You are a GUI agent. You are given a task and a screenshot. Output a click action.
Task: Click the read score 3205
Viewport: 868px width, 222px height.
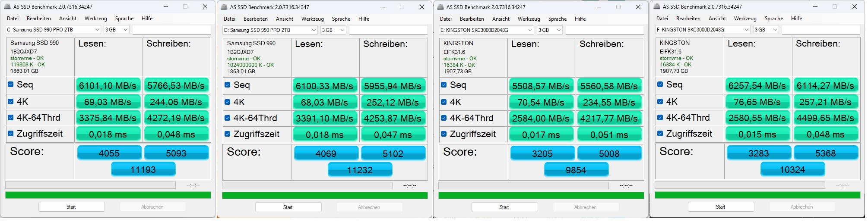pyautogui.click(x=542, y=153)
